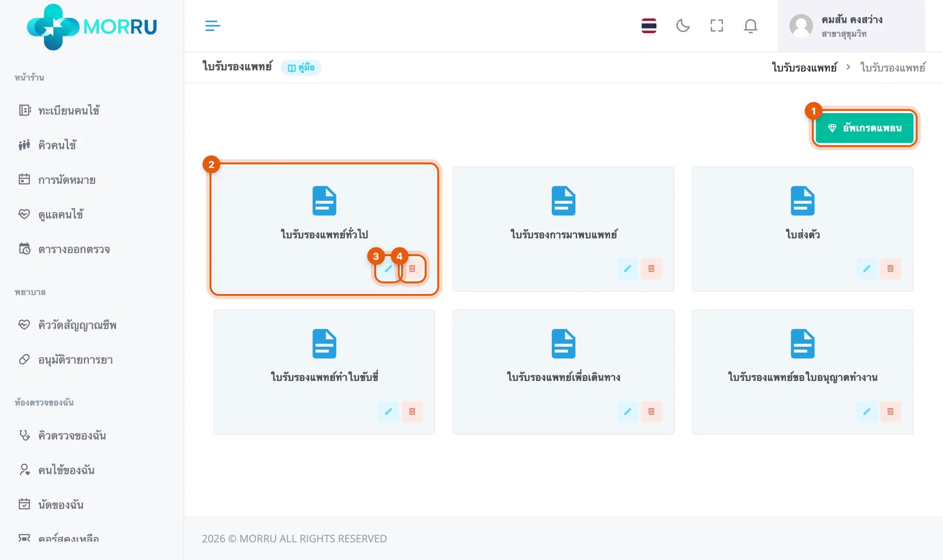Edit the ใบส่งตัว referral form
The height and width of the screenshot is (560, 943).
(x=867, y=269)
